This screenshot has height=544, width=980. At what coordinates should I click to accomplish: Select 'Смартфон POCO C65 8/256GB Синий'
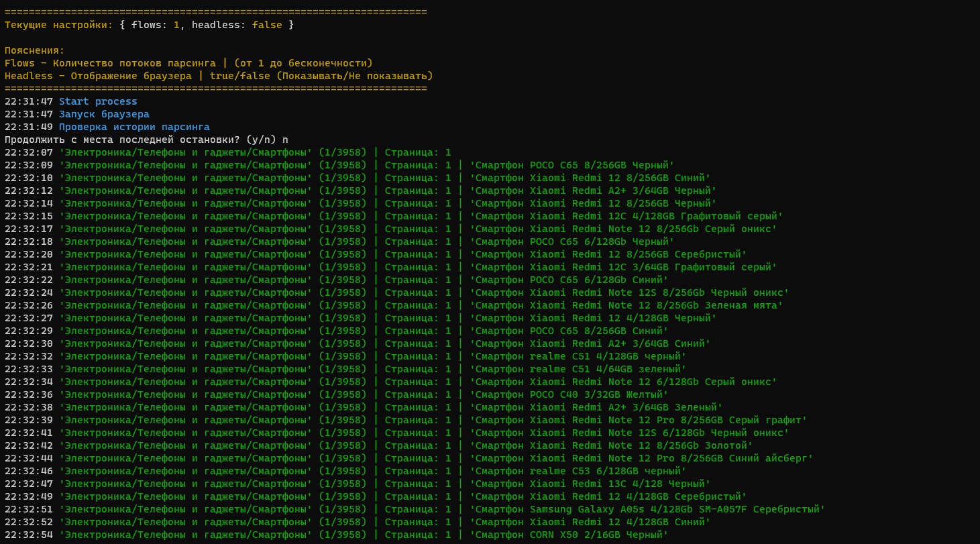(x=569, y=331)
